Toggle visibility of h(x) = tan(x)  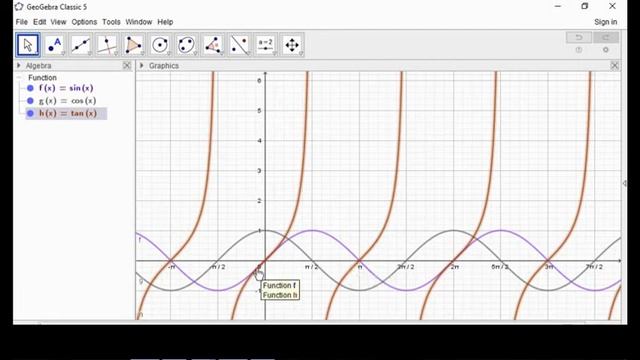click(30, 113)
